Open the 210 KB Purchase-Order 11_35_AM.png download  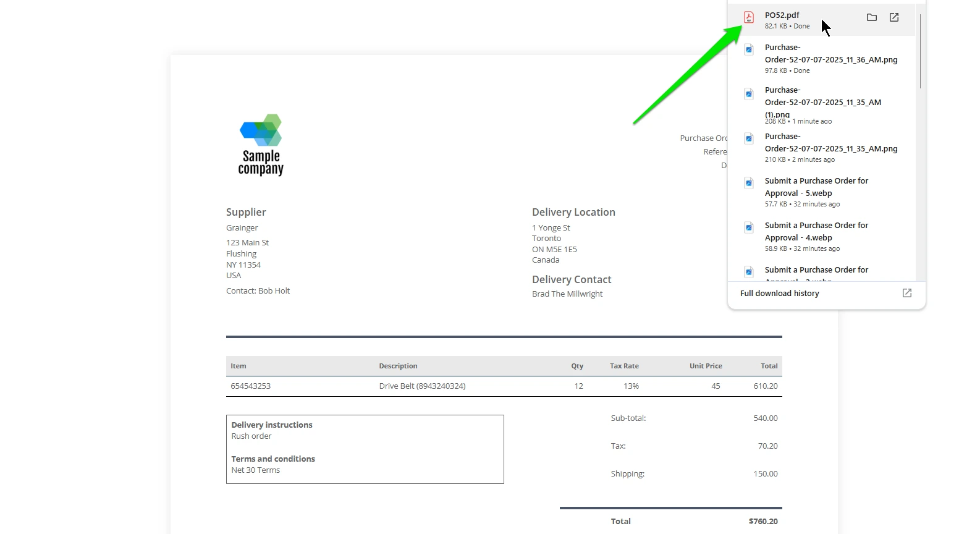[822, 148]
